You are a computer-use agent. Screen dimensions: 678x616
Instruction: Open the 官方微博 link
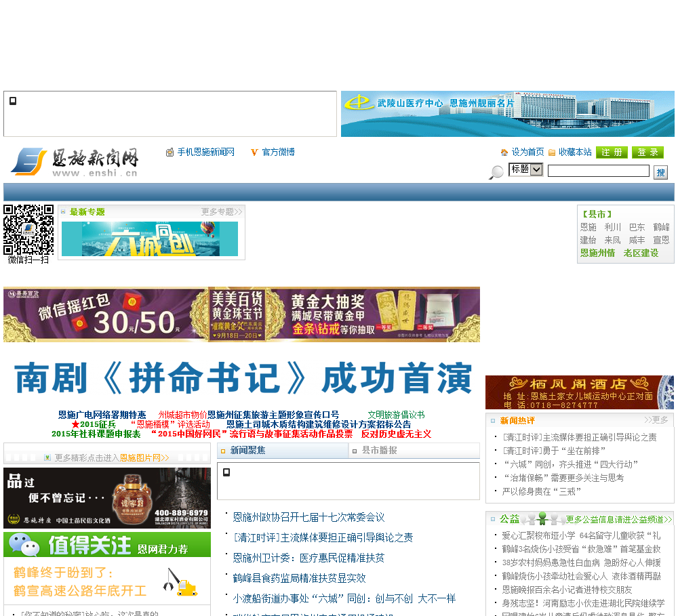point(279,152)
